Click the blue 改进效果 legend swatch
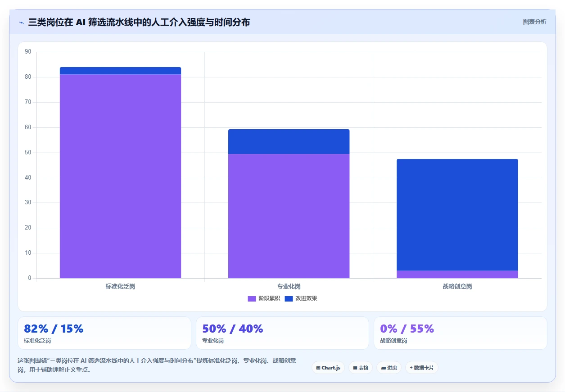 tap(289, 299)
